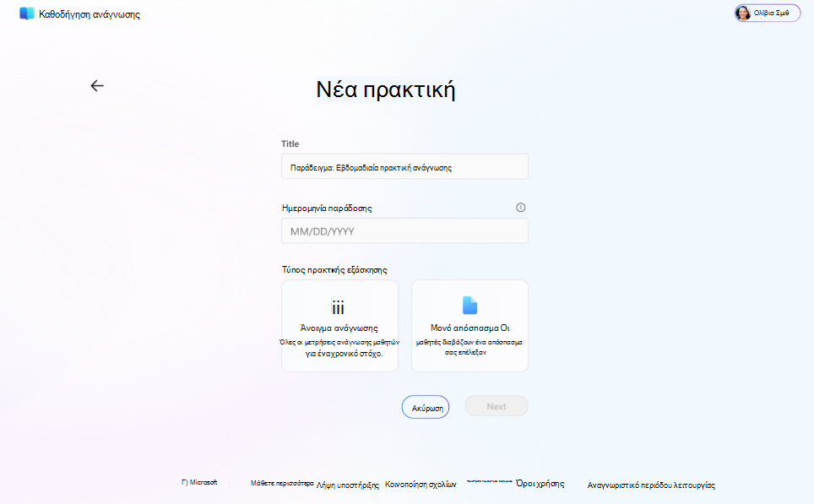This screenshot has width=814, height=504.
Task: Click the Ακύρωση button
Action: click(426, 408)
